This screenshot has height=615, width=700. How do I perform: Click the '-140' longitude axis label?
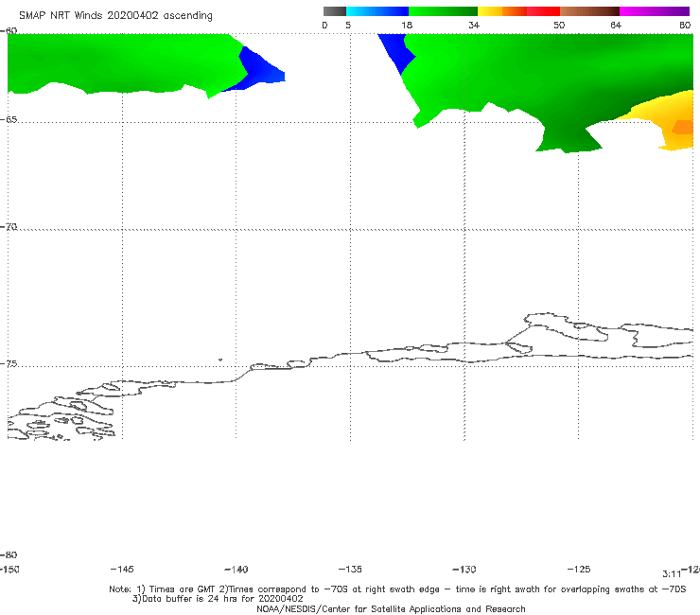[x=236, y=570]
